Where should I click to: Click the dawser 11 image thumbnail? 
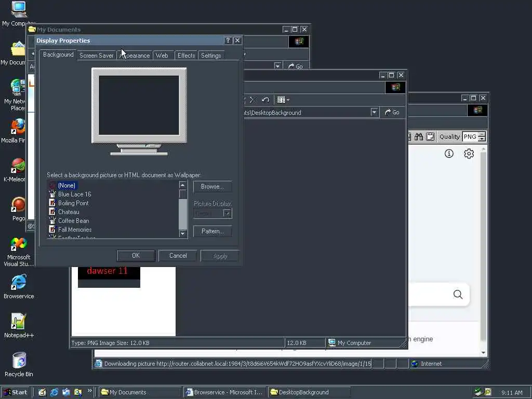(x=109, y=277)
